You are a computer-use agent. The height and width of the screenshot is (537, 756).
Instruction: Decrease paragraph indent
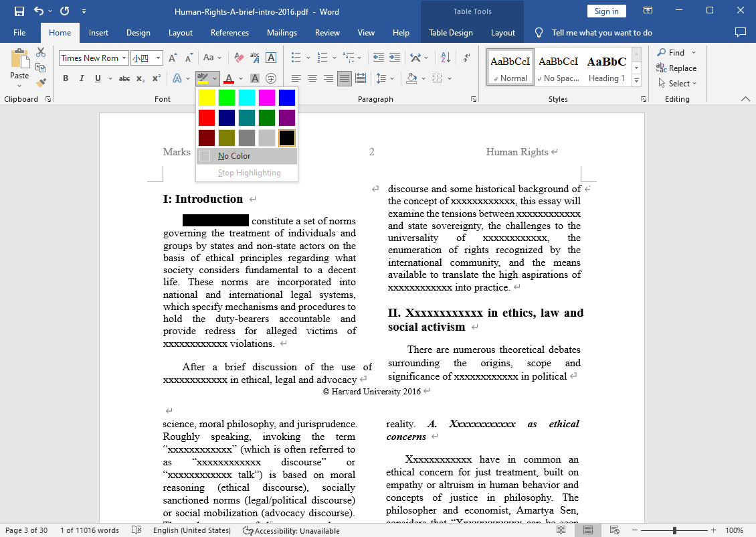click(379, 58)
